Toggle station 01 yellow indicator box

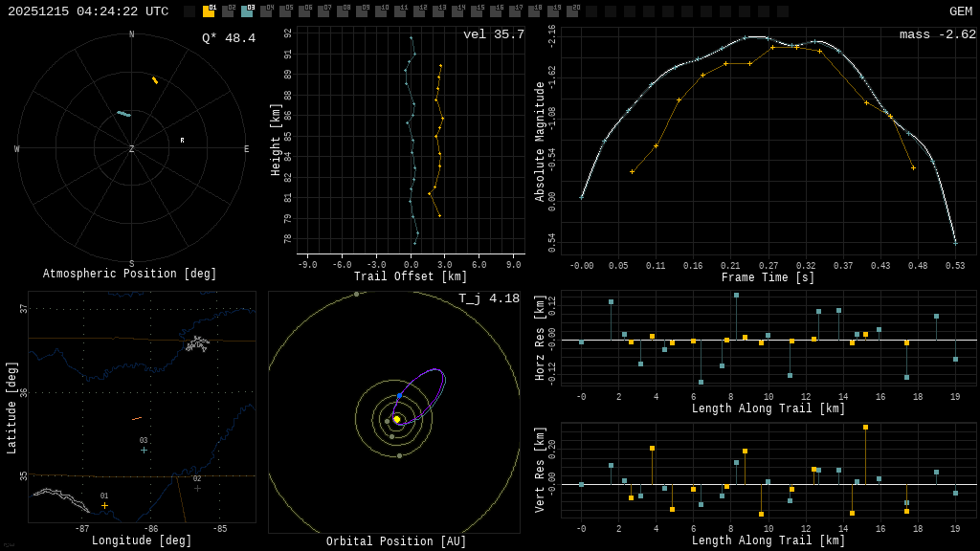(209, 11)
